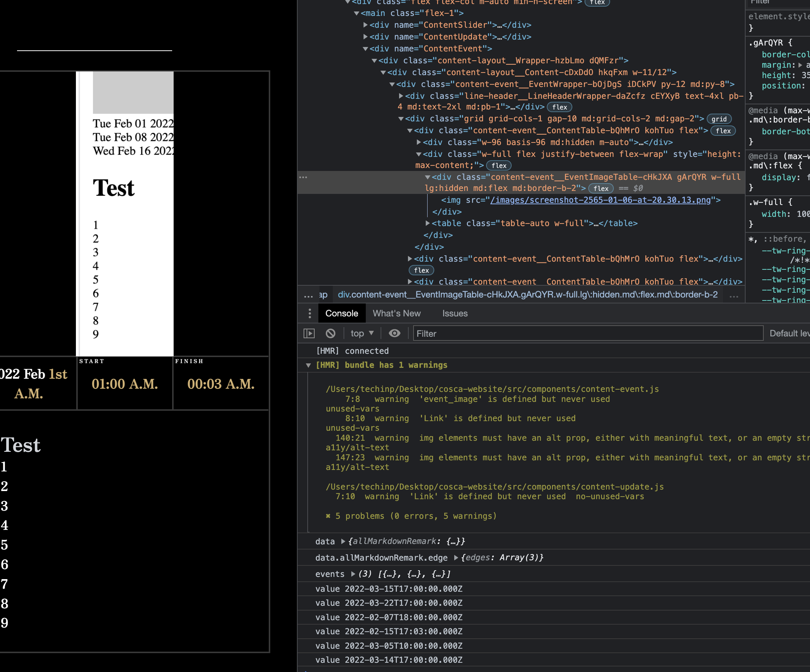The width and height of the screenshot is (810, 672).
Task: Expand the events array in console
Action: tap(353, 574)
